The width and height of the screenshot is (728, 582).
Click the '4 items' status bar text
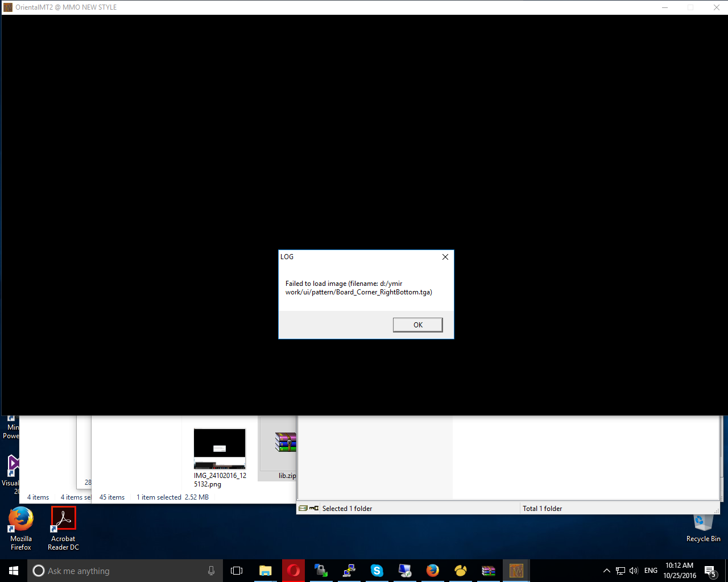tap(38, 497)
